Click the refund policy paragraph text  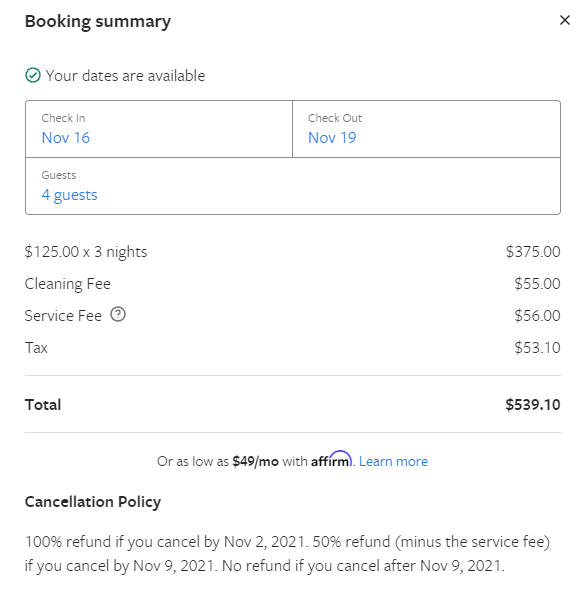[287, 553]
